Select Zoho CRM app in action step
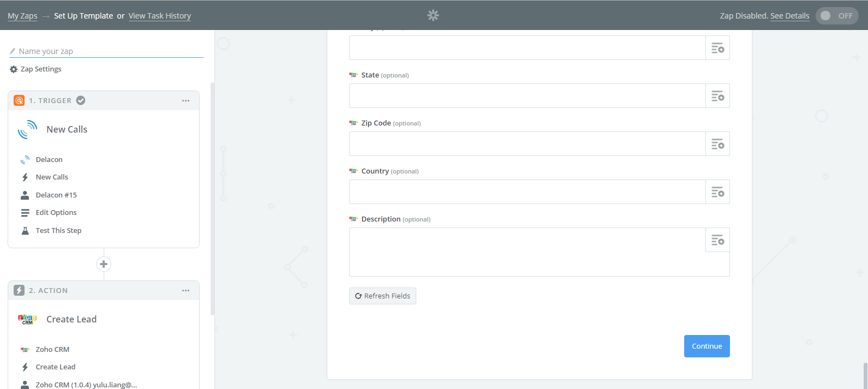The image size is (868, 389). [x=52, y=349]
